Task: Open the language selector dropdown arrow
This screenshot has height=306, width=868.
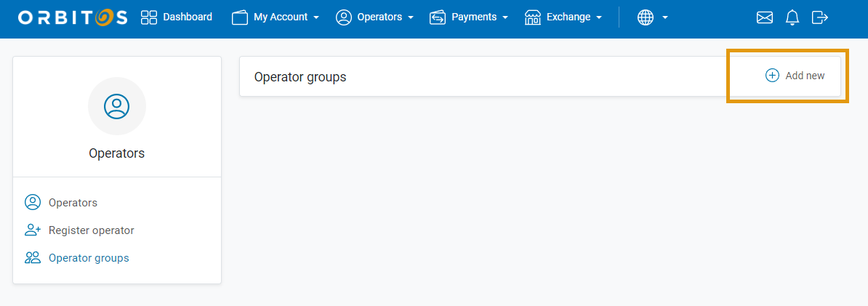Action: tap(665, 17)
